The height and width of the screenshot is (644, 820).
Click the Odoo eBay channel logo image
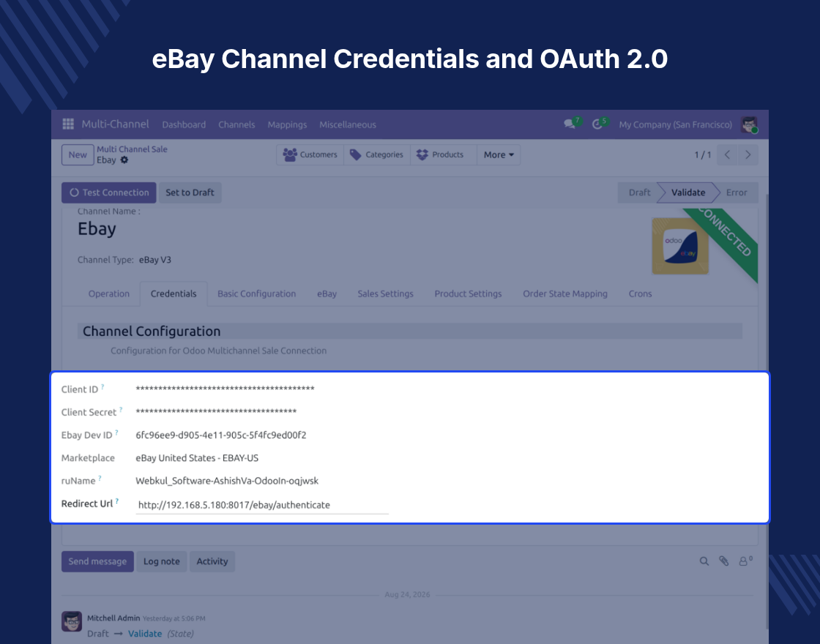click(680, 246)
